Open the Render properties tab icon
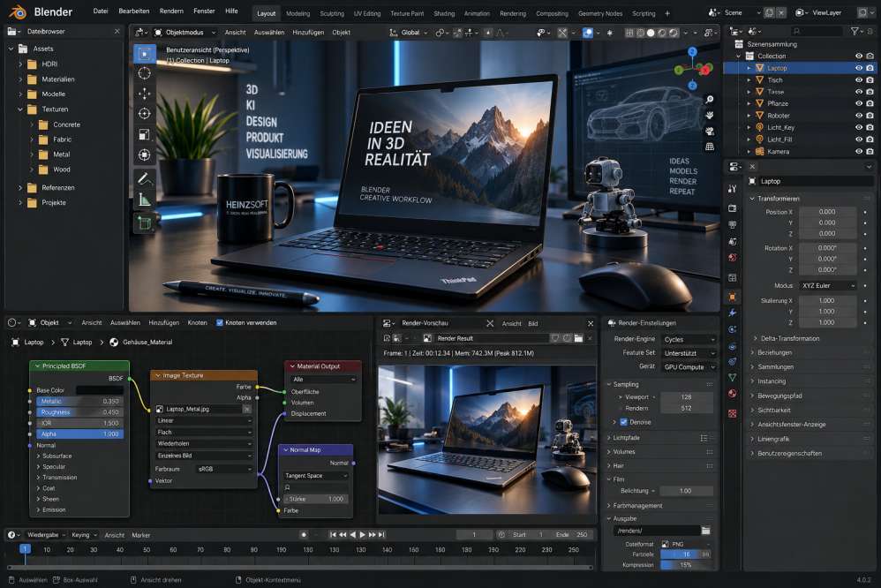This screenshot has height=588, width=881. (x=732, y=208)
